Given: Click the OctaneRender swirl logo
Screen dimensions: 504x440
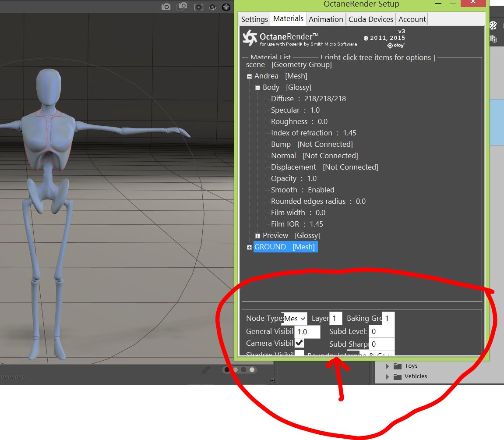Looking at the screenshot, I should 250,38.
